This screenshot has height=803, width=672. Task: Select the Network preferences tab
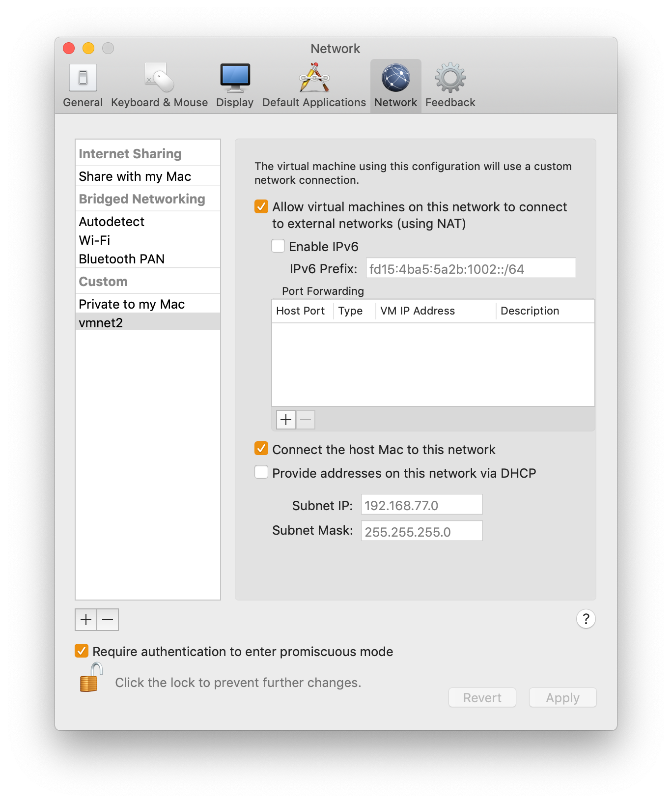pyautogui.click(x=395, y=86)
